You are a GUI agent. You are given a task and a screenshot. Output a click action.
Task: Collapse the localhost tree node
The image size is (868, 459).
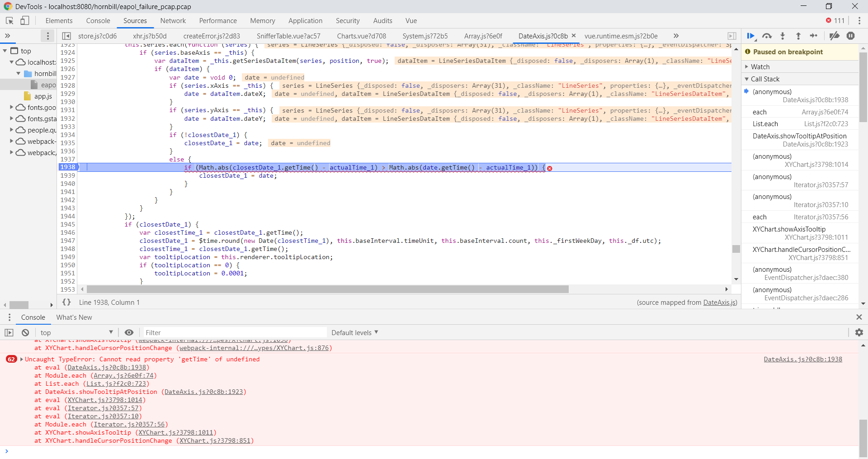[x=11, y=62]
